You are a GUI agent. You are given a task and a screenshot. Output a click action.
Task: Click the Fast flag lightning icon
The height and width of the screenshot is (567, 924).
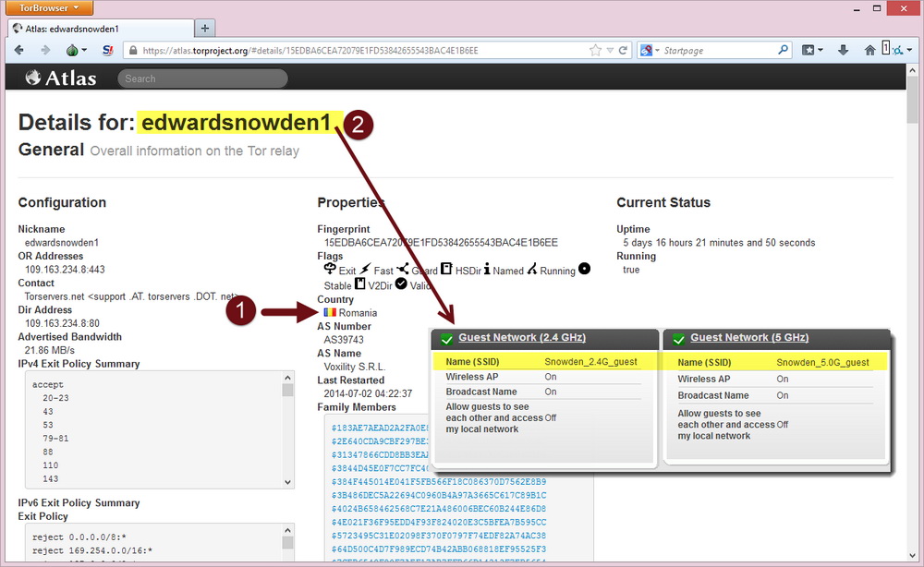[x=366, y=269]
